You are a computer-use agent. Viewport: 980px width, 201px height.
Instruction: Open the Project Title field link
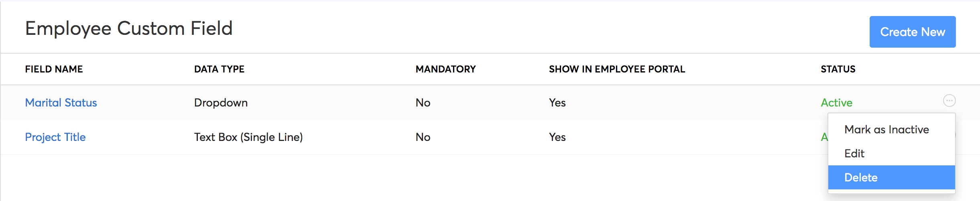coord(55,137)
